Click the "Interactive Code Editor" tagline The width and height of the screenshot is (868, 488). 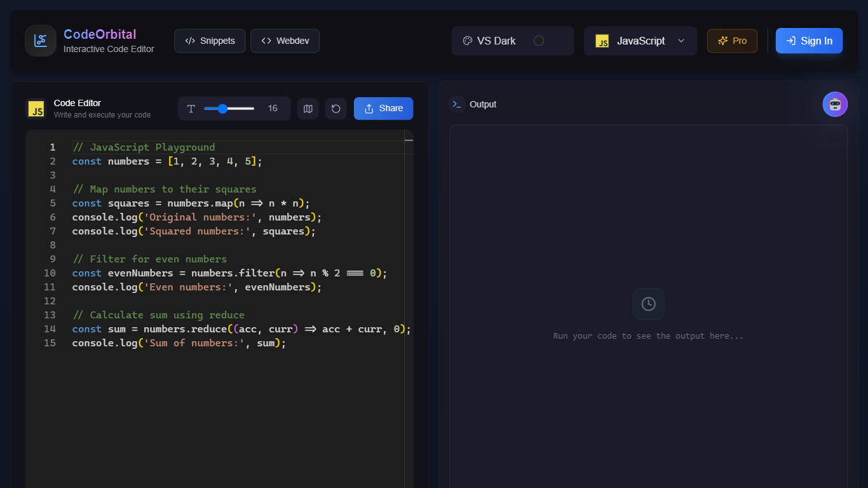(x=109, y=49)
